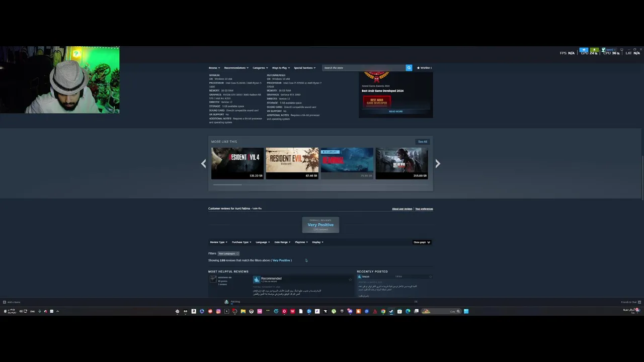Click READ MORE under the award

[395, 112]
